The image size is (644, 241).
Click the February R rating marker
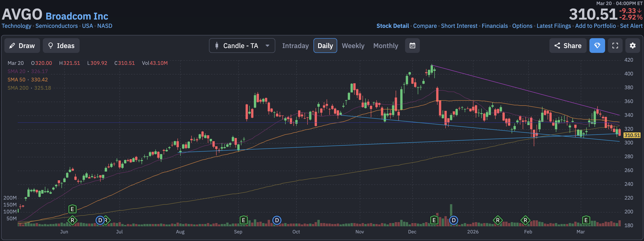tap(525, 220)
